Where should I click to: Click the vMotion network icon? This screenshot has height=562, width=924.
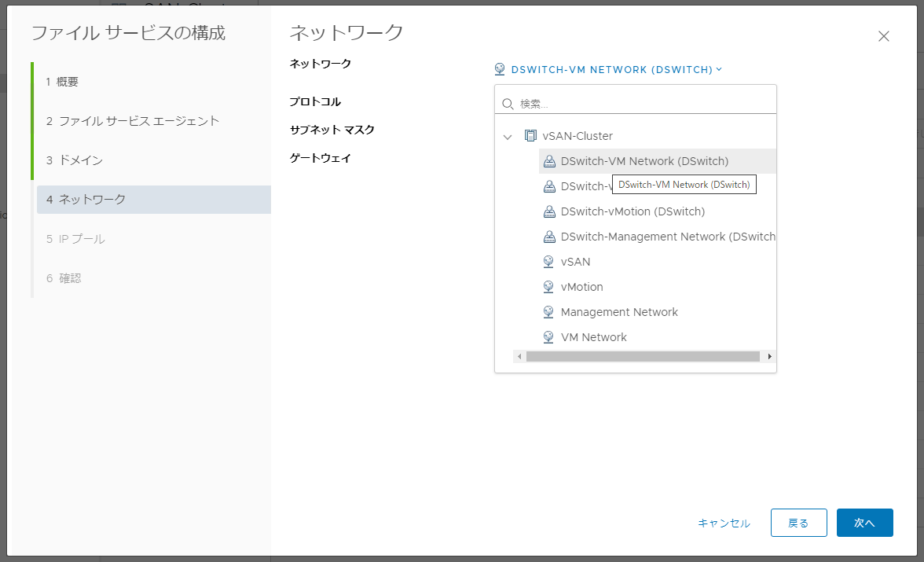coord(548,287)
